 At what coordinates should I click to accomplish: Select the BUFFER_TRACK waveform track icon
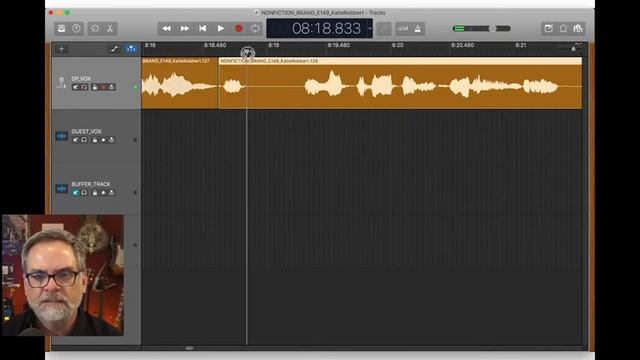tap(62, 189)
